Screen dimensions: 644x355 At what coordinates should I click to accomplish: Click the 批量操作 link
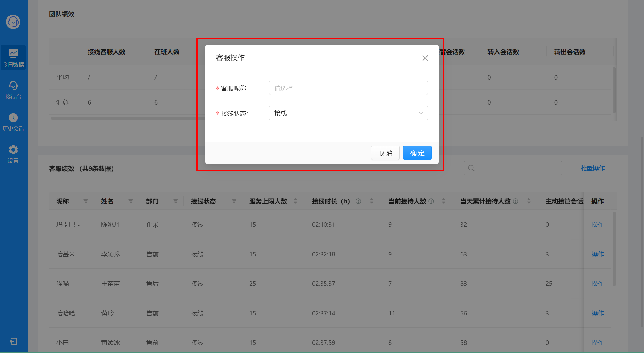pyautogui.click(x=592, y=168)
